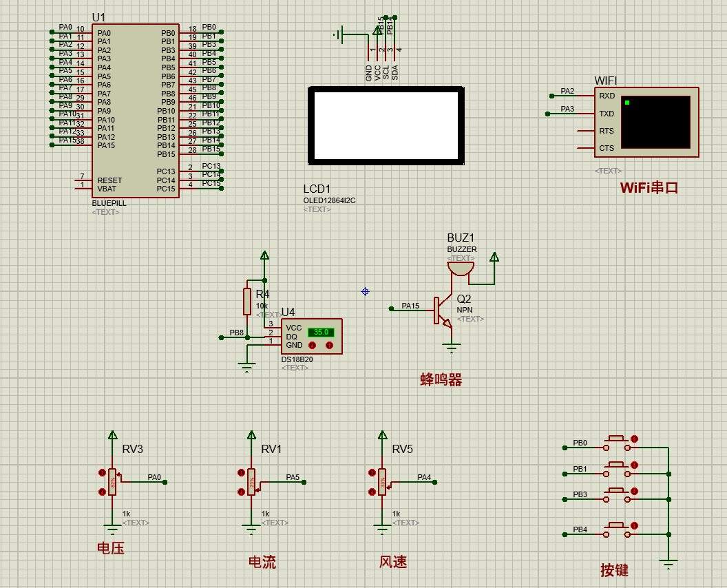Select the Q2 NPN transistor symbol

pos(442,311)
